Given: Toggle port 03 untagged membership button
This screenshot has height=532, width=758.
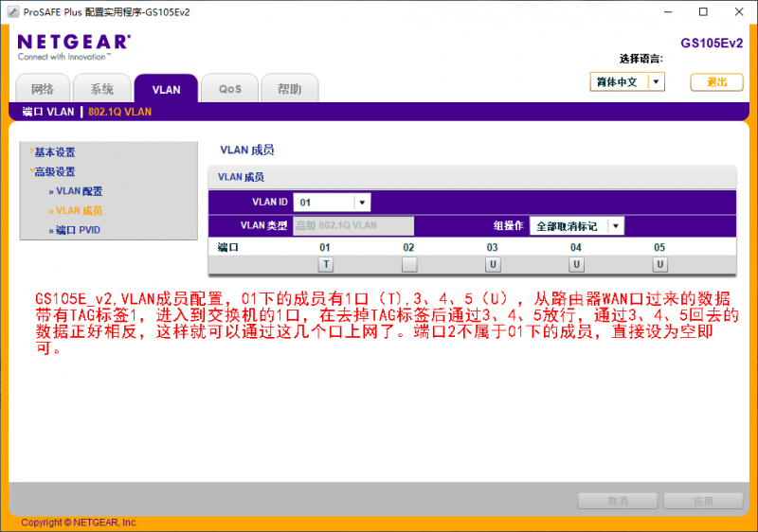Looking at the screenshot, I should pos(493,264).
